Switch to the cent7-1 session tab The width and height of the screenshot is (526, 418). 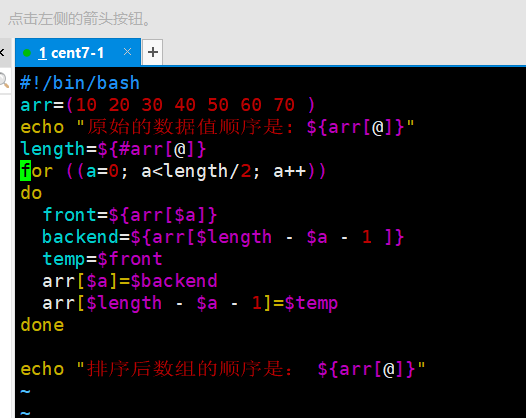tap(77, 52)
